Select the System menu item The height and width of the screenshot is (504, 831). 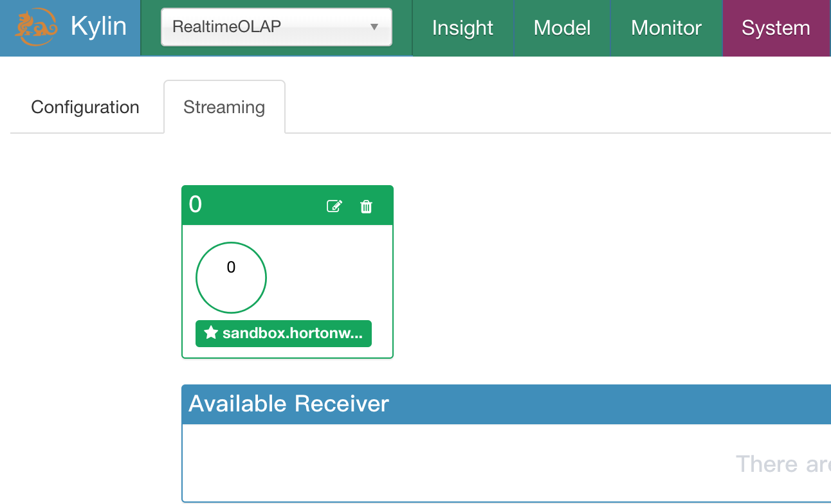[x=776, y=28]
